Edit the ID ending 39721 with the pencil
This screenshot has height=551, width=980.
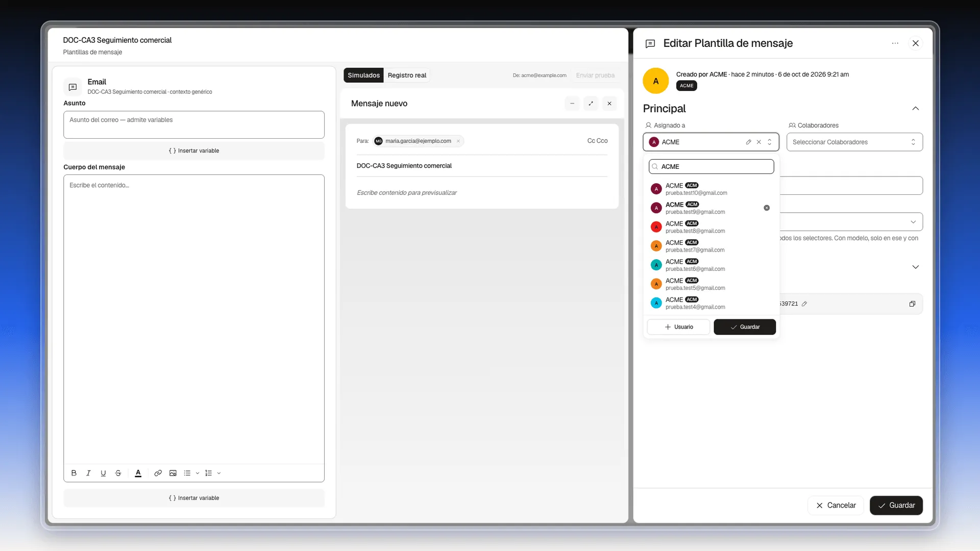804,304
